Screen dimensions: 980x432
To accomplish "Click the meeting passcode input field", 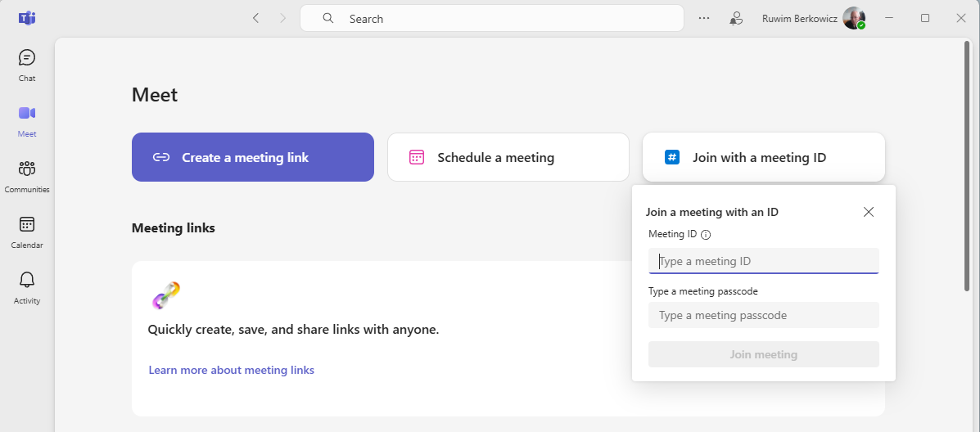I will [763, 315].
